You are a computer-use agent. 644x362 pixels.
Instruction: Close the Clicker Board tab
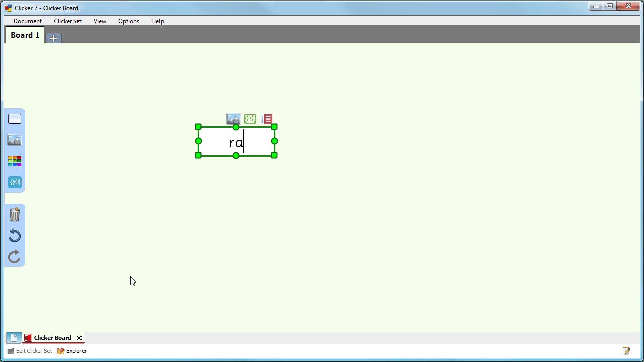point(79,338)
